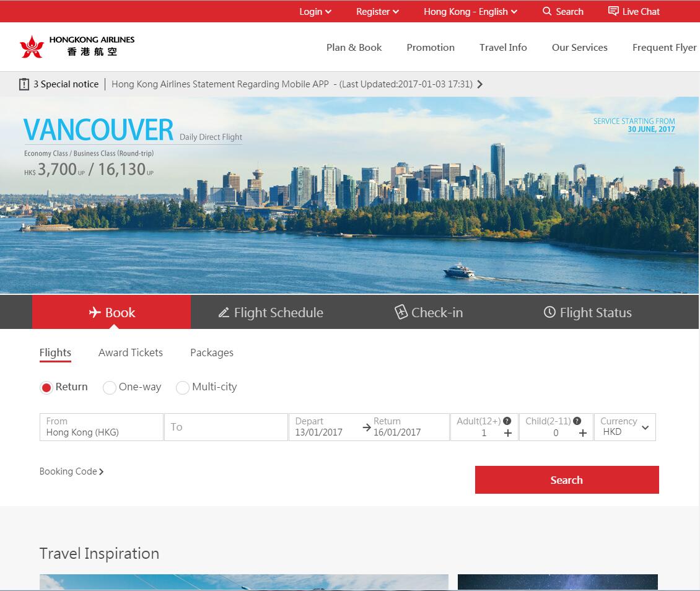Expand the Booking Code option
Viewport: 700px width, 591px height.
pyautogui.click(x=71, y=471)
